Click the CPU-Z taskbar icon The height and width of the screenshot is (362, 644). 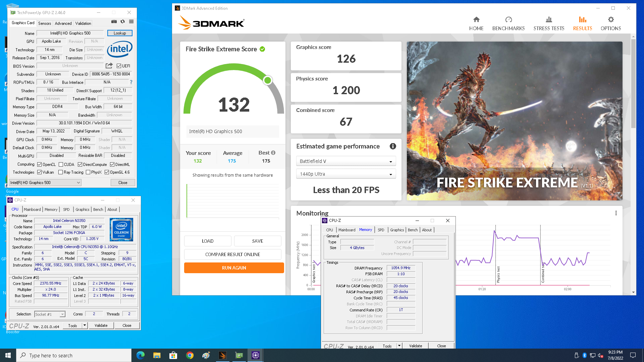[x=256, y=355]
